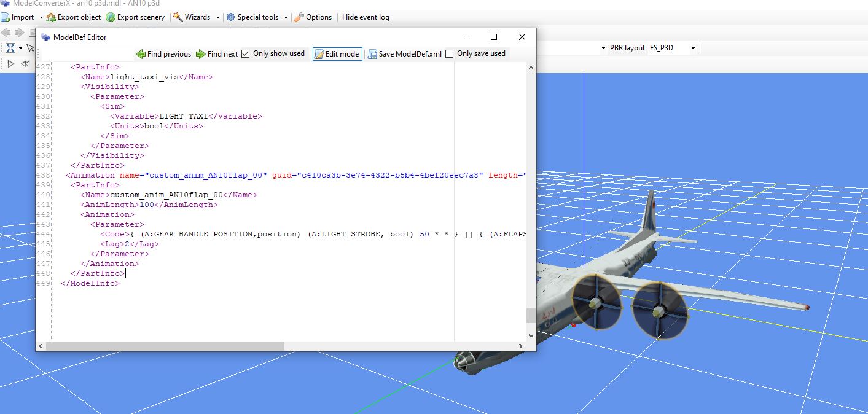Click the Options wrench icon

pos(299,17)
